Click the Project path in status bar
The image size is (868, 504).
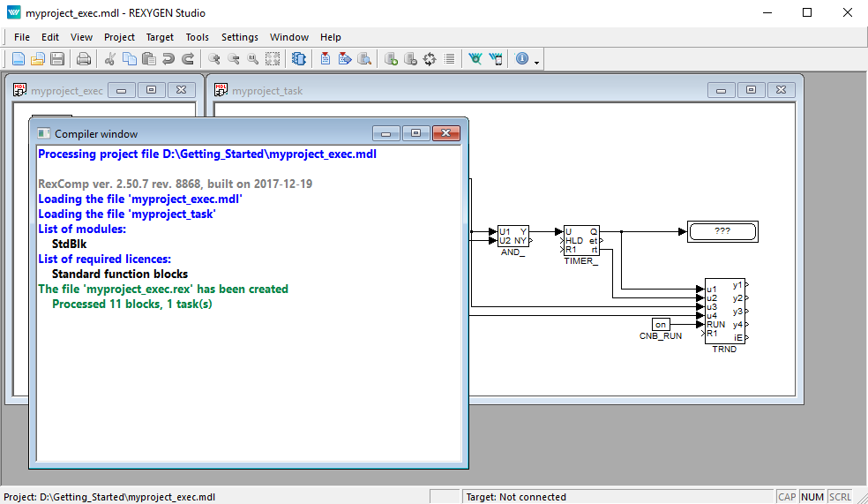tap(109, 497)
